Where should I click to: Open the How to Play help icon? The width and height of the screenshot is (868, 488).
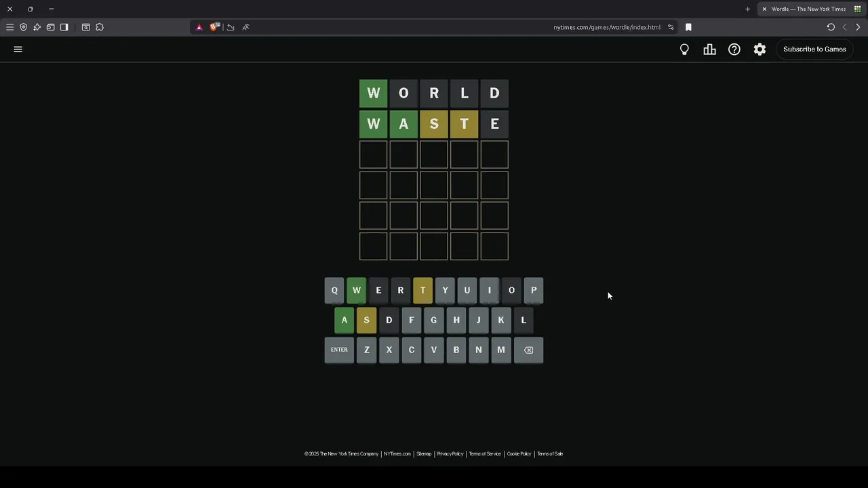734,49
